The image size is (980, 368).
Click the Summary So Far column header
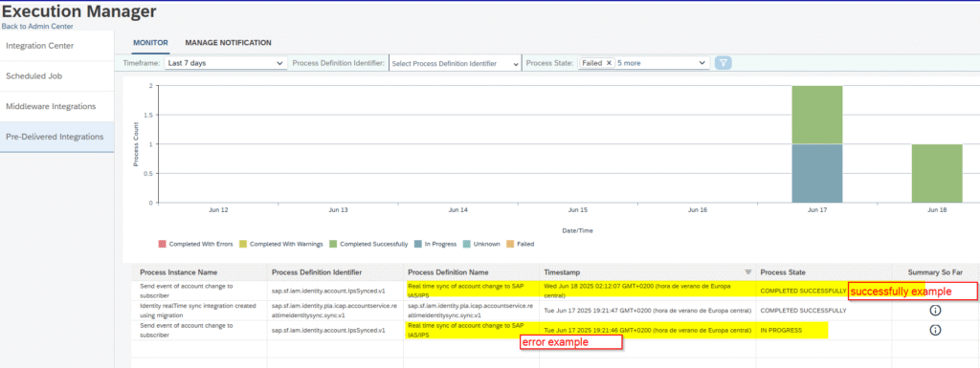pyautogui.click(x=935, y=272)
